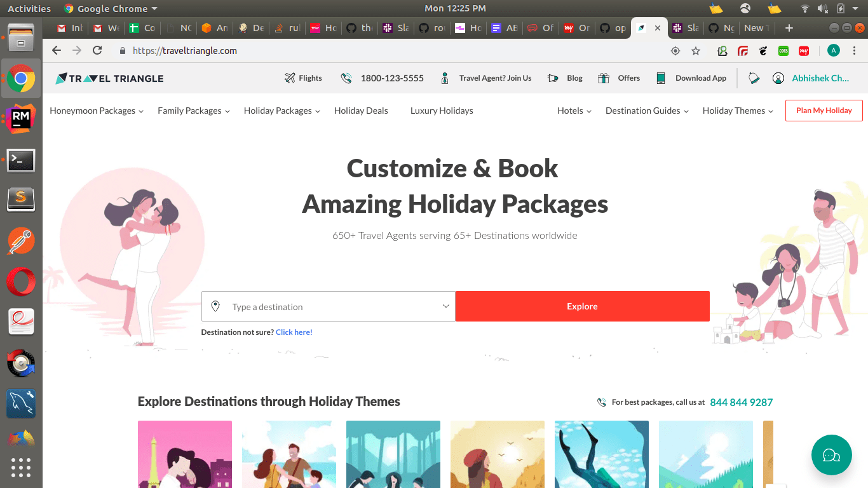Launch Postman from the dock

coord(21,241)
